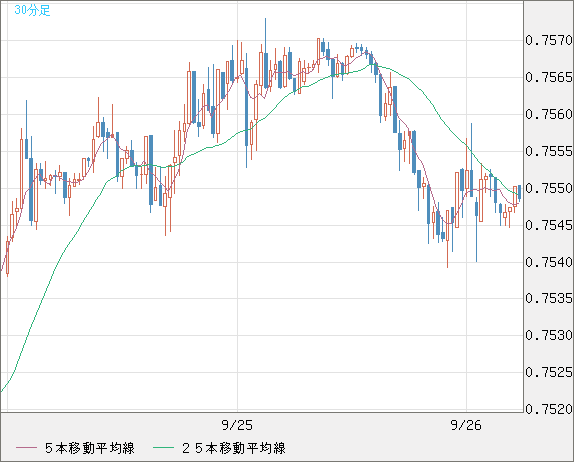Click the 0.7545 price axis label
This screenshot has height=462, width=574.
click(x=549, y=225)
